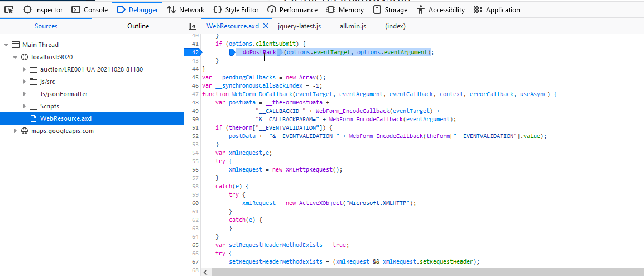Screen dimensions: 644x276
Task: Click the Main Thread window icon
Action: (x=16, y=45)
